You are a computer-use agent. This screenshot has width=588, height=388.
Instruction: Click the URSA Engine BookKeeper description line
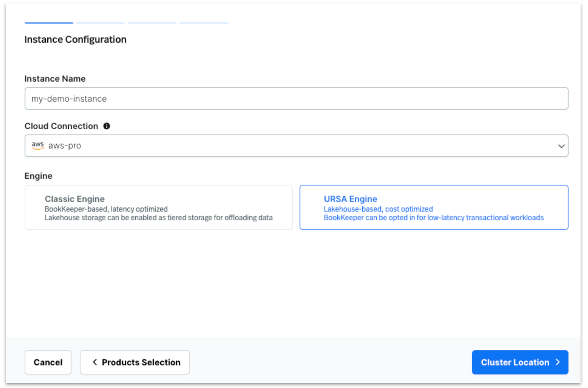click(x=433, y=218)
